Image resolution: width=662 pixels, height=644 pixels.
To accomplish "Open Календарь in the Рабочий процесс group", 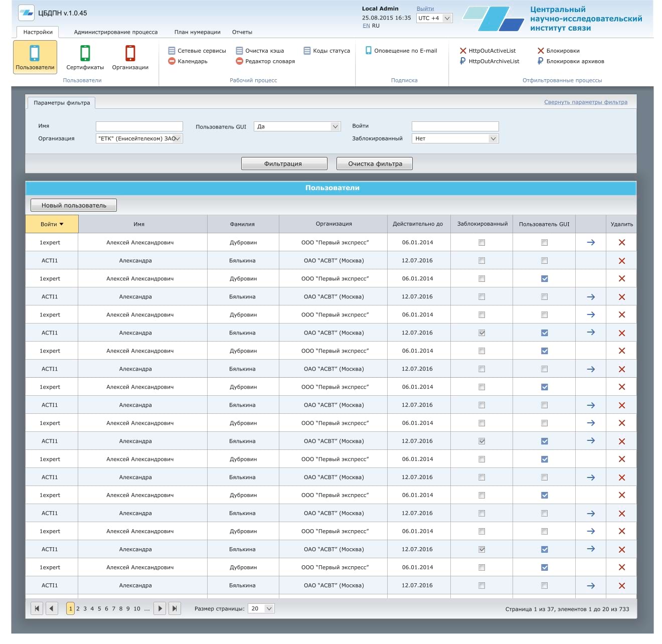I will 192,61.
